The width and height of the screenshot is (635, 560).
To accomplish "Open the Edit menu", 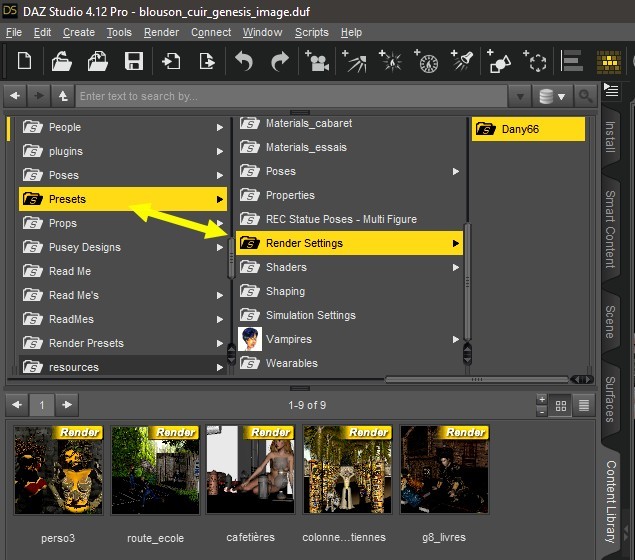I will pos(42,32).
